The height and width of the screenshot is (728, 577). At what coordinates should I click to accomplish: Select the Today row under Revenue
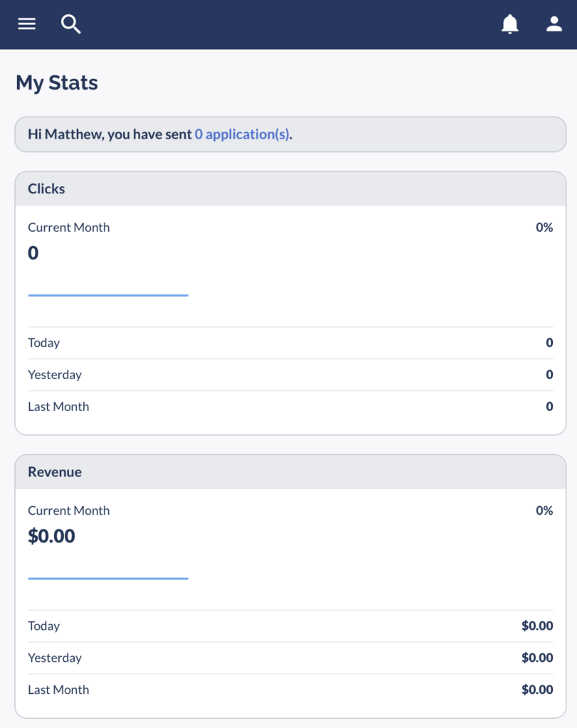click(290, 626)
